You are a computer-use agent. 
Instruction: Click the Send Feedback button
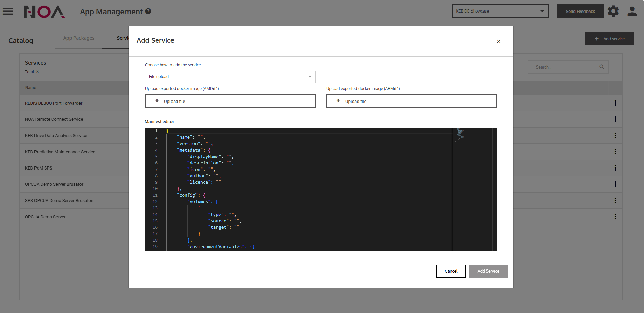coord(580,11)
